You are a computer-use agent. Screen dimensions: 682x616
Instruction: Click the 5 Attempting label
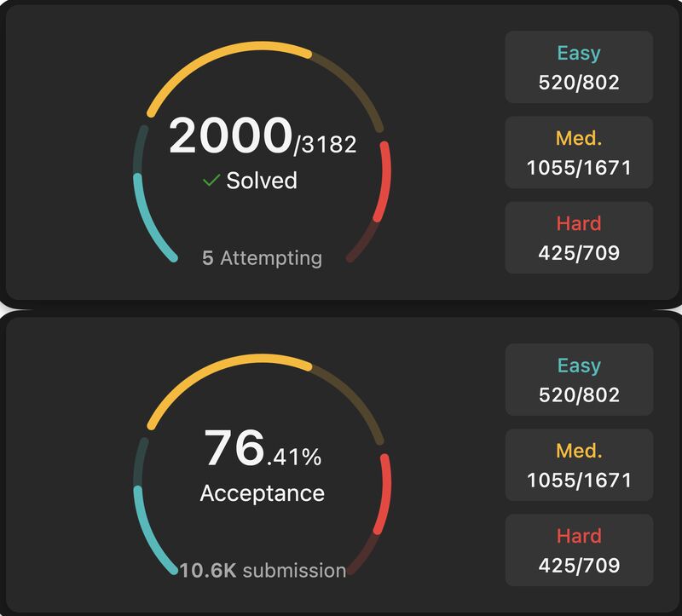(x=263, y=258)
